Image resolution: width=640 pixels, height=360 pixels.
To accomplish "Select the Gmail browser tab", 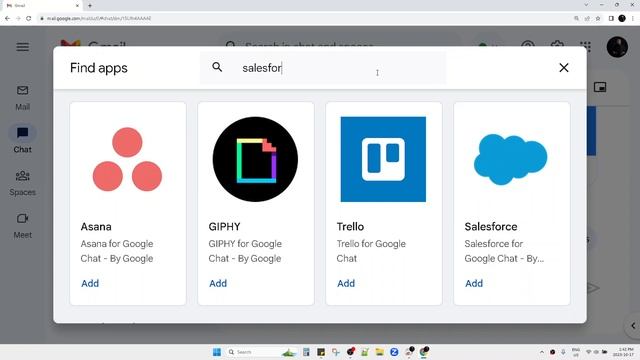I will [x=41, y=6].
